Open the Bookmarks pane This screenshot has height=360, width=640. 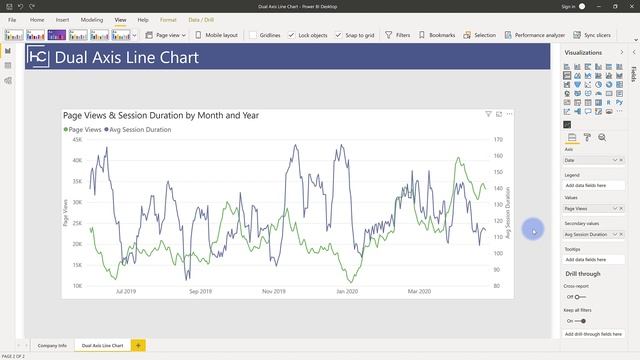[x=437, y=35]
